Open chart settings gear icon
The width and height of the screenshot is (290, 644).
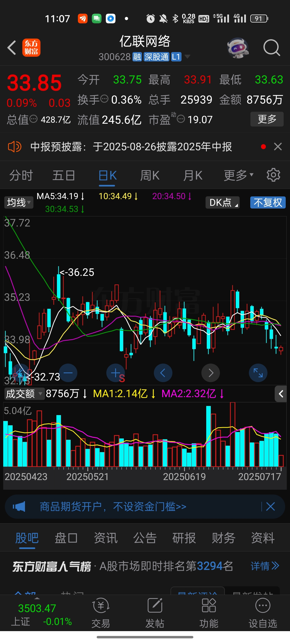(x=273, y=175)
